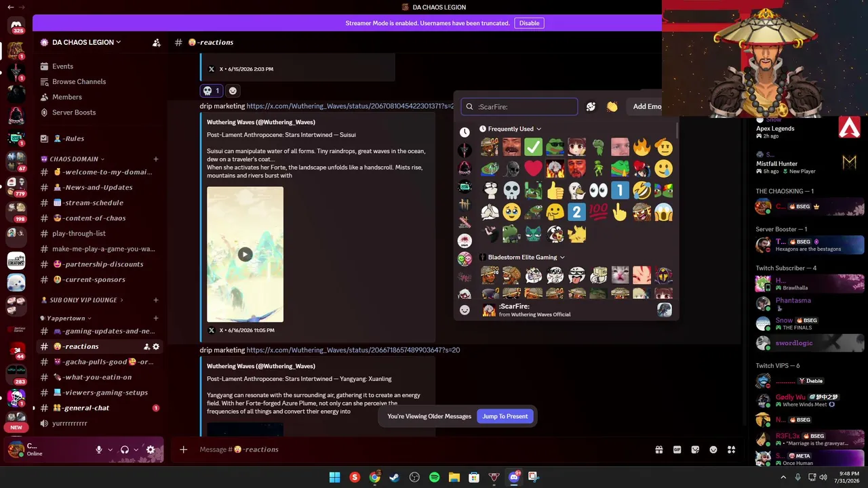This screenshot has width=868, height=488.
Task: Toggle the skull reaction with count 1
Action: point(212,91)
